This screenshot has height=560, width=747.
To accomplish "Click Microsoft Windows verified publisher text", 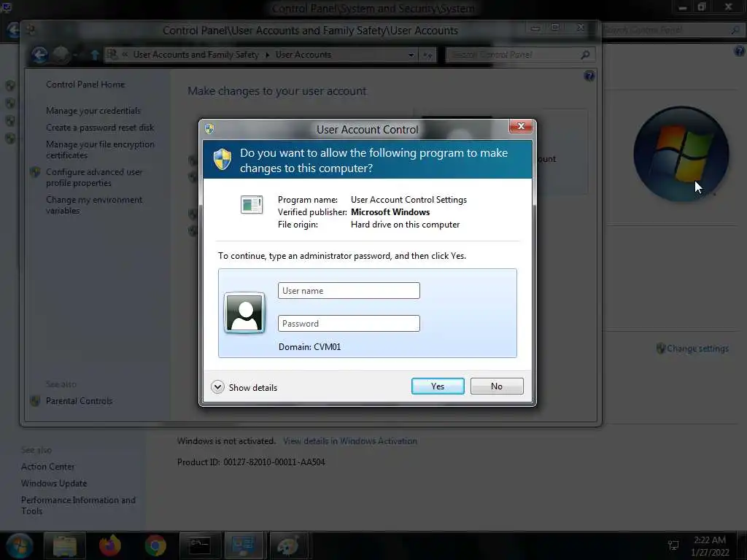I will click(x=390, y=212).
